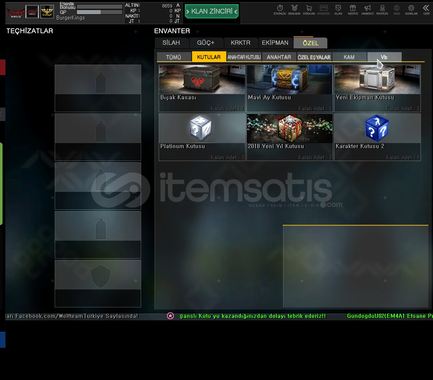The width and height of the screenshot is (433, 380).
Task: Open the Haberci megaphone icon
Action: (x=367, y=10)
